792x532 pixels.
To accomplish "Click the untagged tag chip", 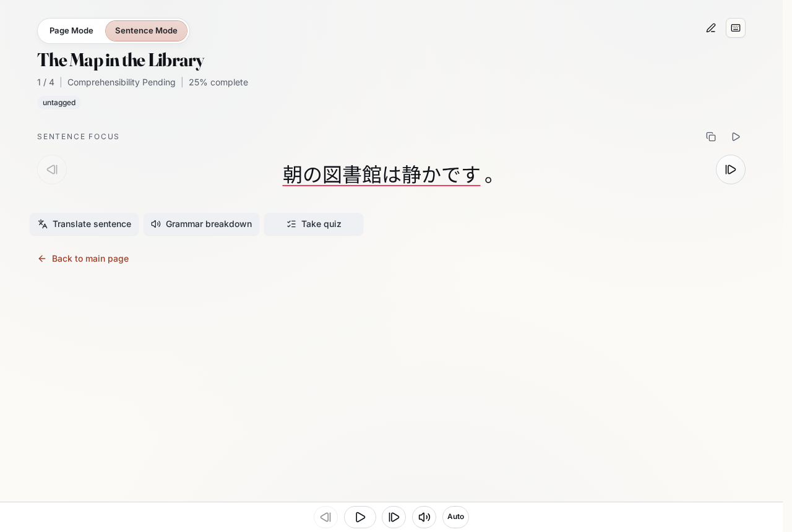I will (x=59, y=103).
